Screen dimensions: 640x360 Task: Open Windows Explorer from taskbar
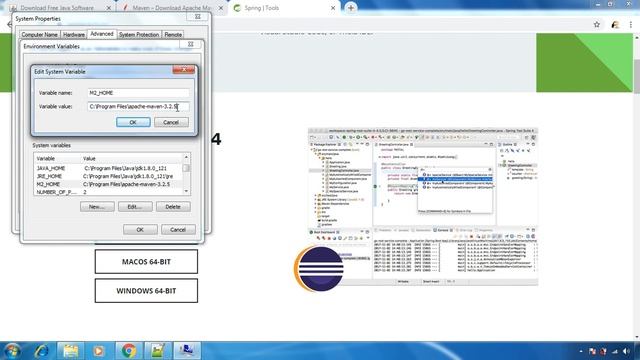coord(70,351)
